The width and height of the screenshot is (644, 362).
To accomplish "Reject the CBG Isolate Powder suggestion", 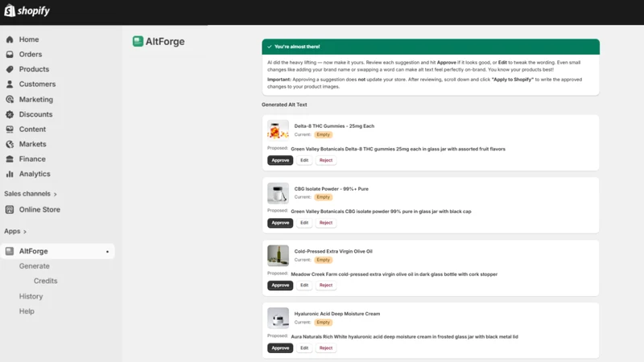I will (326, 223).
